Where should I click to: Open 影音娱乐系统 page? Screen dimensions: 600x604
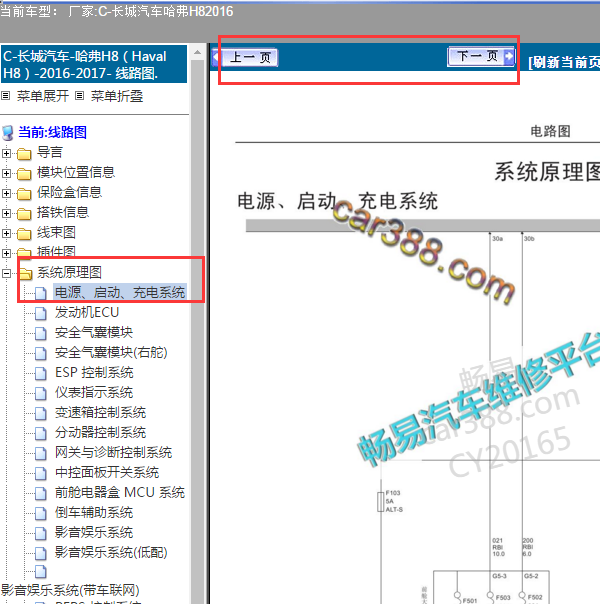[x=94, y=533]
